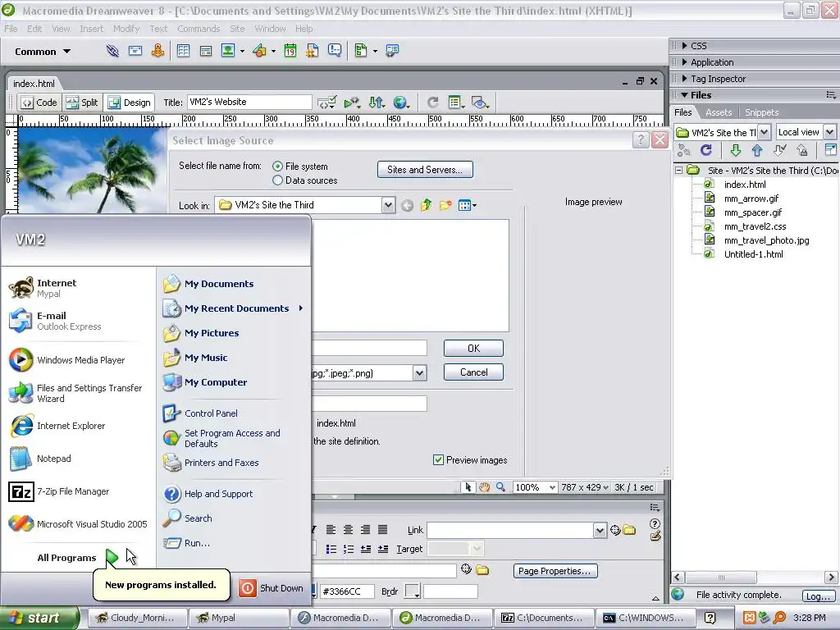
Task: Click the Table icon in Insert bar
Action: (x=183, y=51)
